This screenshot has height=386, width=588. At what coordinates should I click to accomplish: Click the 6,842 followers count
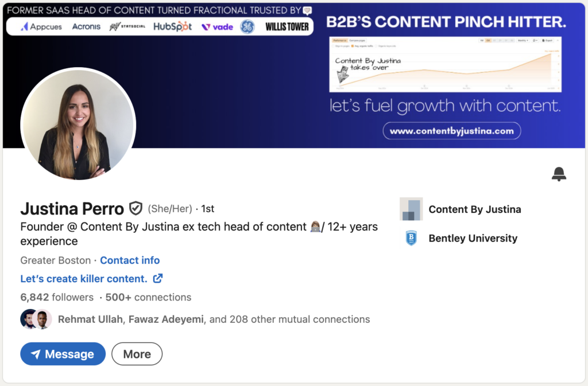[56, 297]
